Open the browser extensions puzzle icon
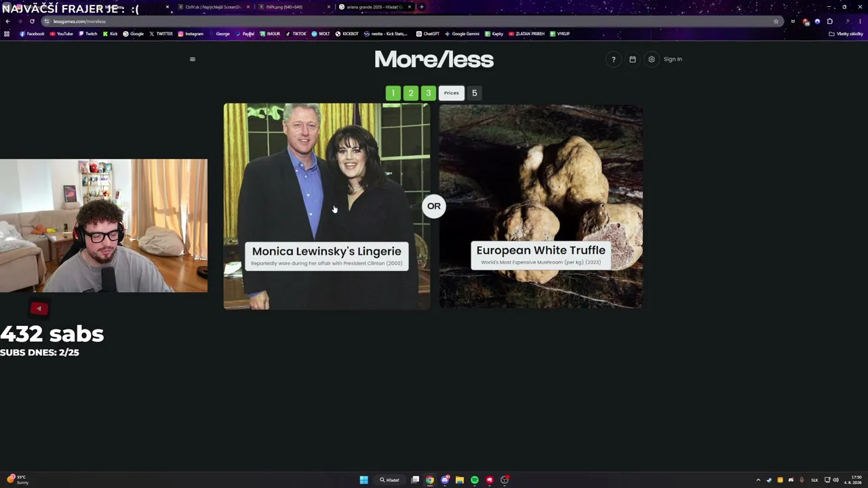Image resolution: width=868 pixels, height=488 pixels. click(829, 21)
